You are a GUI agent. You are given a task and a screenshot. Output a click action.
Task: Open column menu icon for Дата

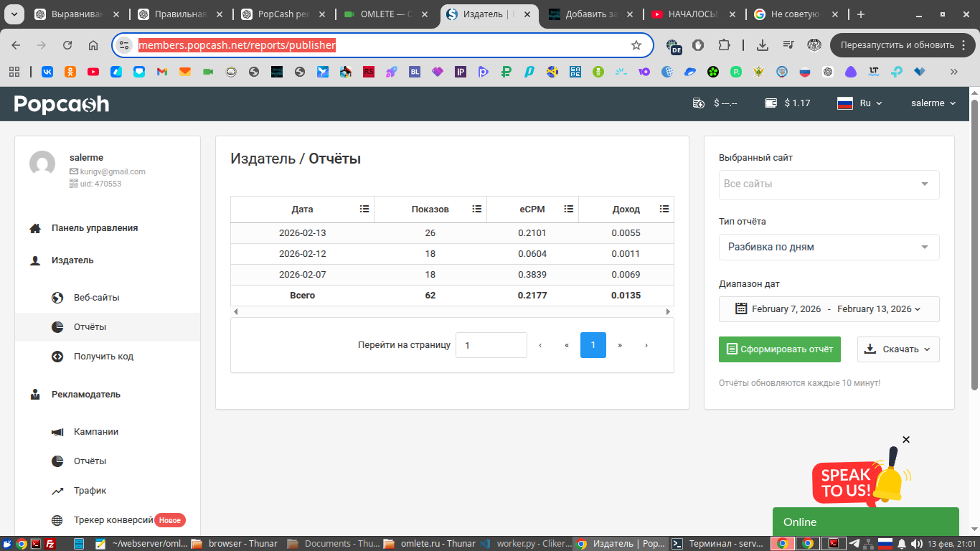pyautogui.click(x=364, y=209)
